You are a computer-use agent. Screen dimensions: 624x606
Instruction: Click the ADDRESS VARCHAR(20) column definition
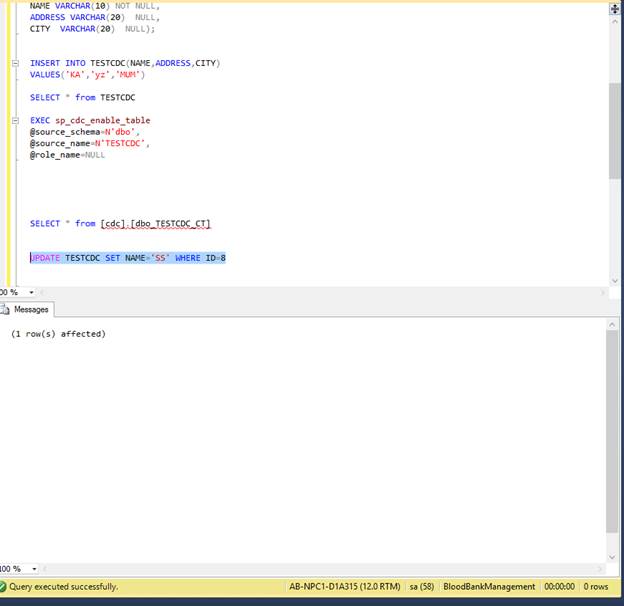point(95,18)
